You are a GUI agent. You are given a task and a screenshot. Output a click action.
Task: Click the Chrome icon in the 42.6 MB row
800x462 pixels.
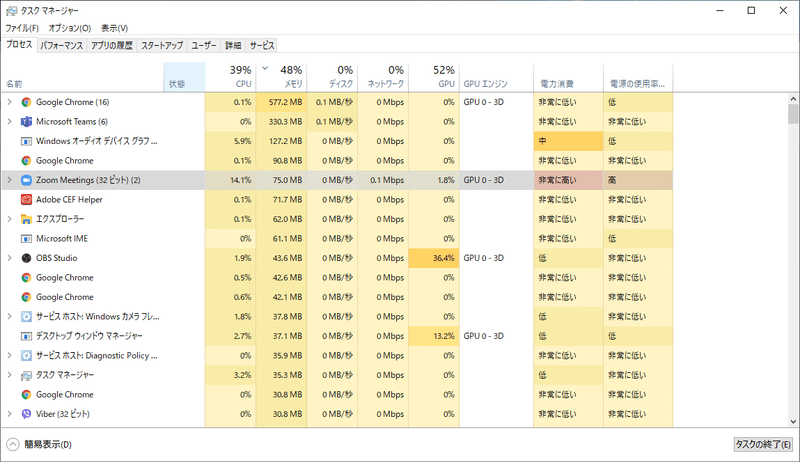pos(26,277)
